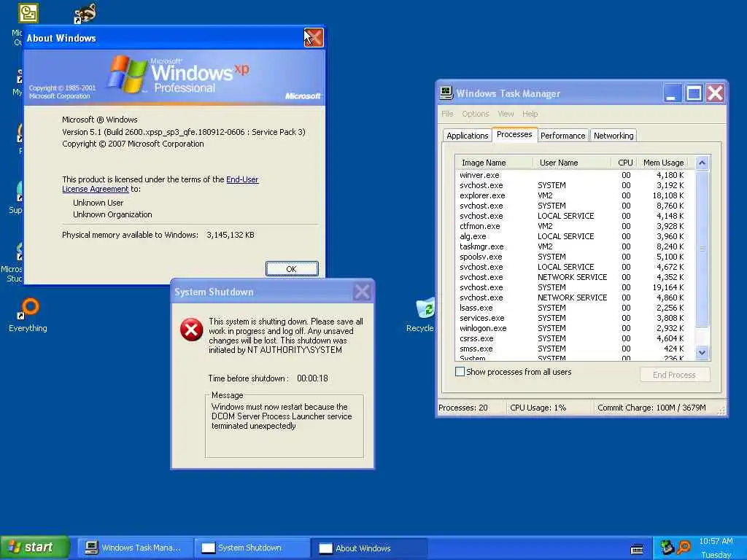This screenshot has height=560, width=747.
Task: Open the Options menu in Task Manager
Action: [476, 114]
